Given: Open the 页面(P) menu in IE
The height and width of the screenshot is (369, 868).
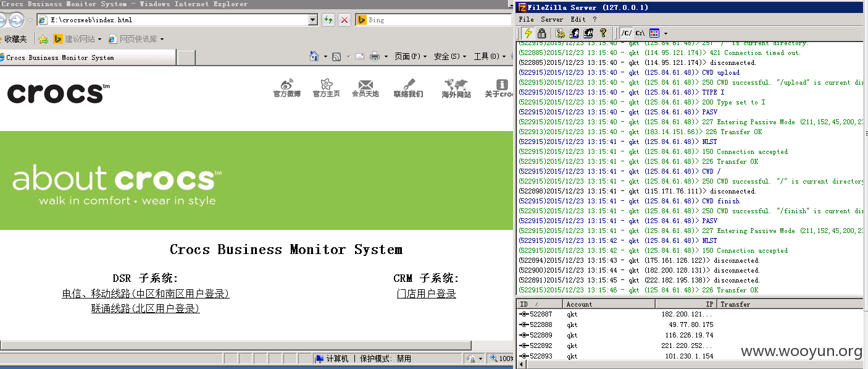Looking at the screenshot, I should tap(411, 57).
